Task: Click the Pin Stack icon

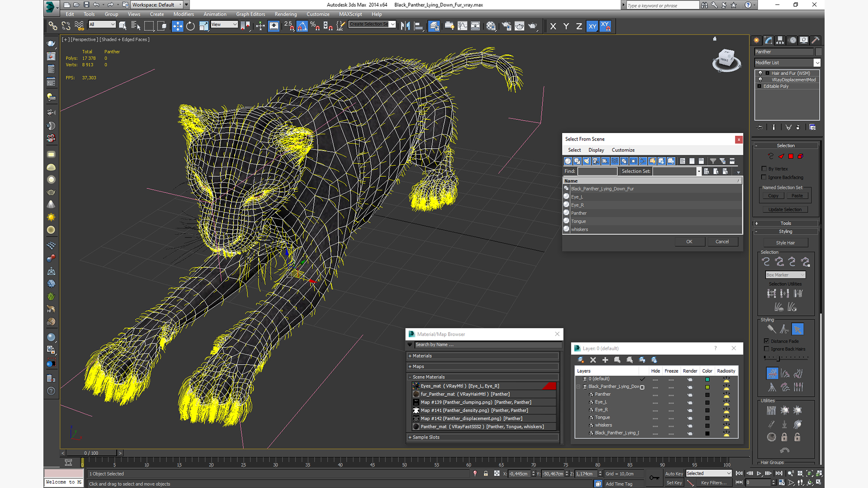Action: coord(759,127)
